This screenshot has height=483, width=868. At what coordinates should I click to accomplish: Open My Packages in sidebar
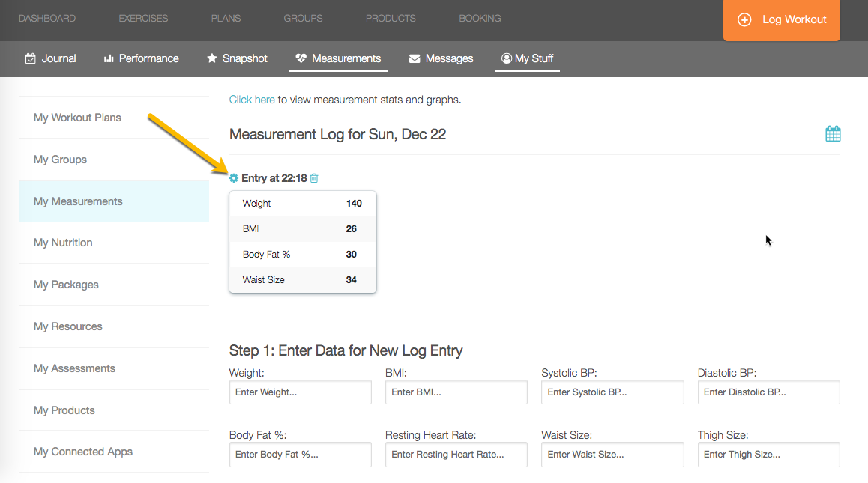114,285
